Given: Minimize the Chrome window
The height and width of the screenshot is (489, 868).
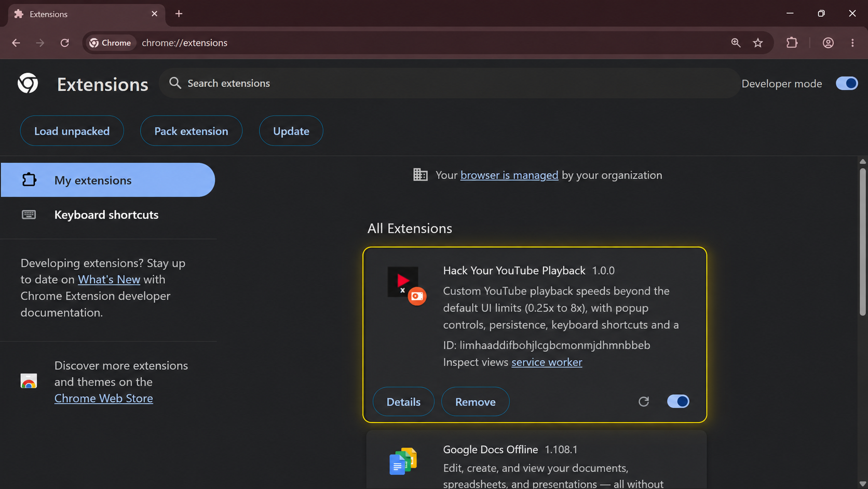Looking at the screenshot, I should click(x=790, y=14).
